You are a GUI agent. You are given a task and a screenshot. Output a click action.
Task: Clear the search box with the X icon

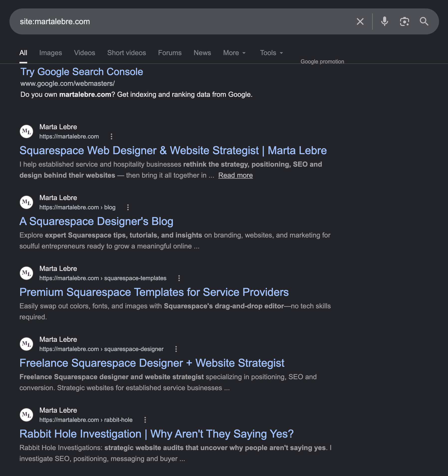pyautogui.click(x=360, y=21)
